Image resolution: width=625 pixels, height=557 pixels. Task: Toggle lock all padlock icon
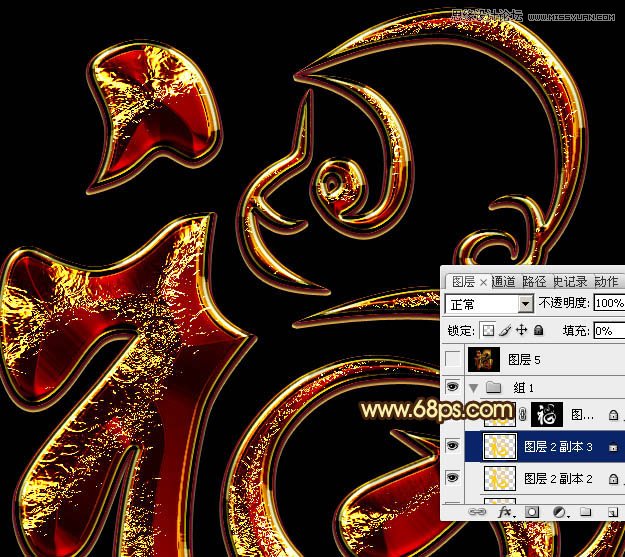point(539,330)
